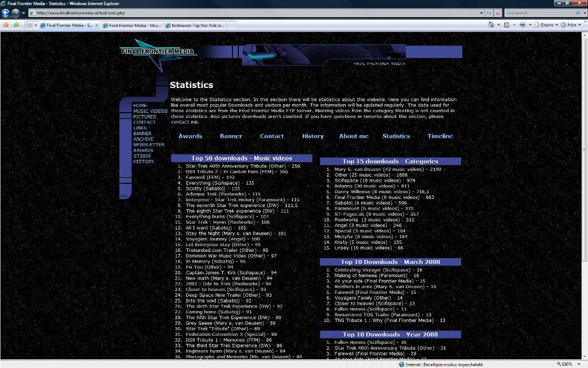
Task: Expand the tab list dropdown arrow
Action: point(36,25)
